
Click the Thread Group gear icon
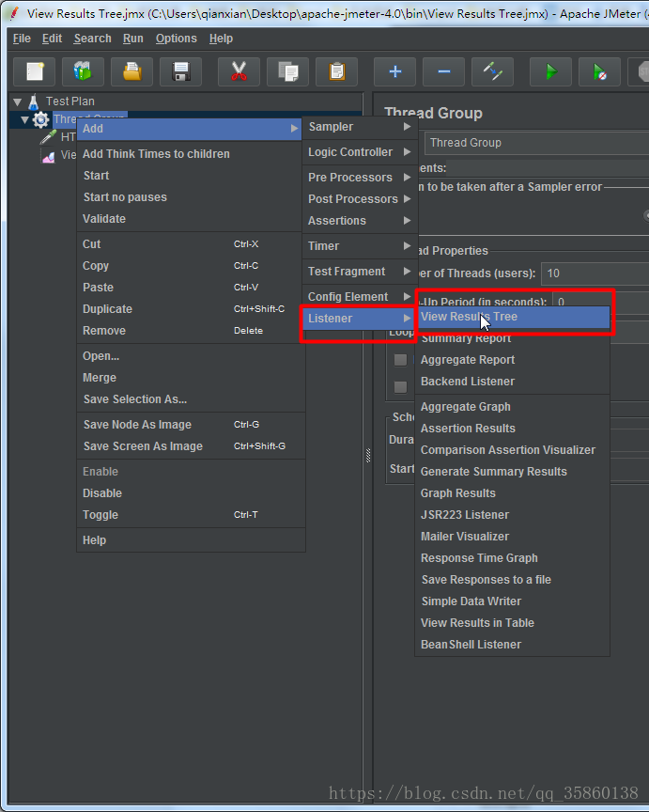tap(40, 120)
